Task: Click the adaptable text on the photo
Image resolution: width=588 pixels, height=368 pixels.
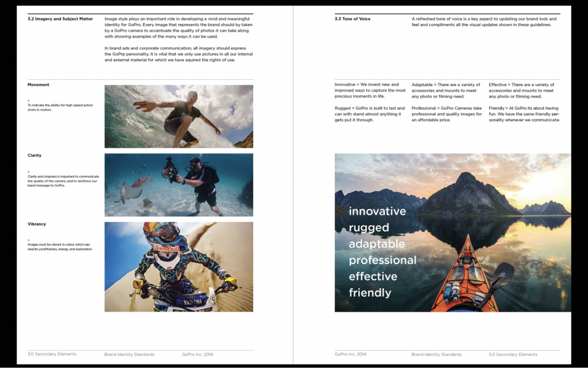Action: click(x=377, y=244)
